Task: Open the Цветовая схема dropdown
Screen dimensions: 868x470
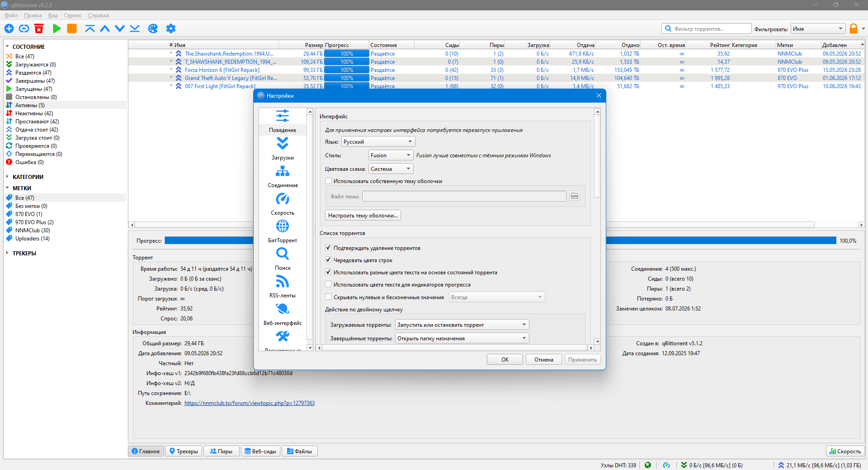Action: click(391, 169)
